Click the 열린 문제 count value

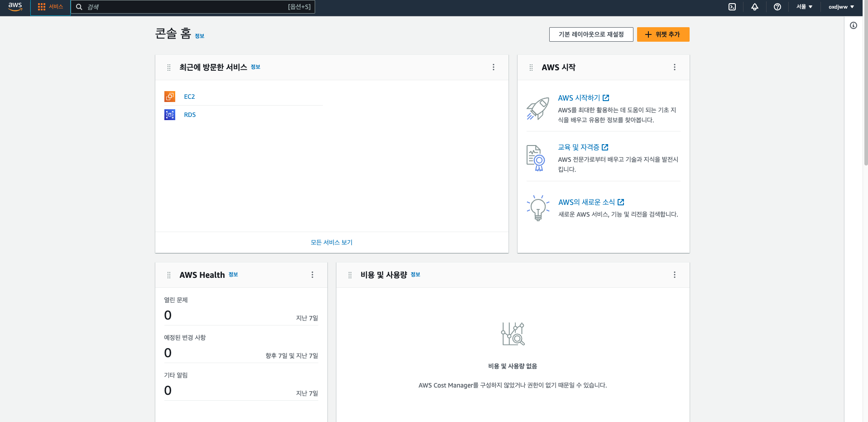point(168,315)
